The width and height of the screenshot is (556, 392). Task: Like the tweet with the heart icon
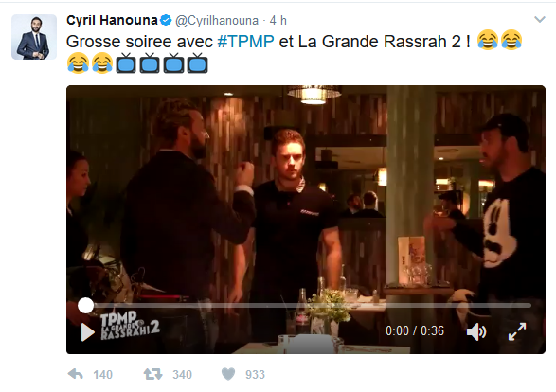(228, 374)
